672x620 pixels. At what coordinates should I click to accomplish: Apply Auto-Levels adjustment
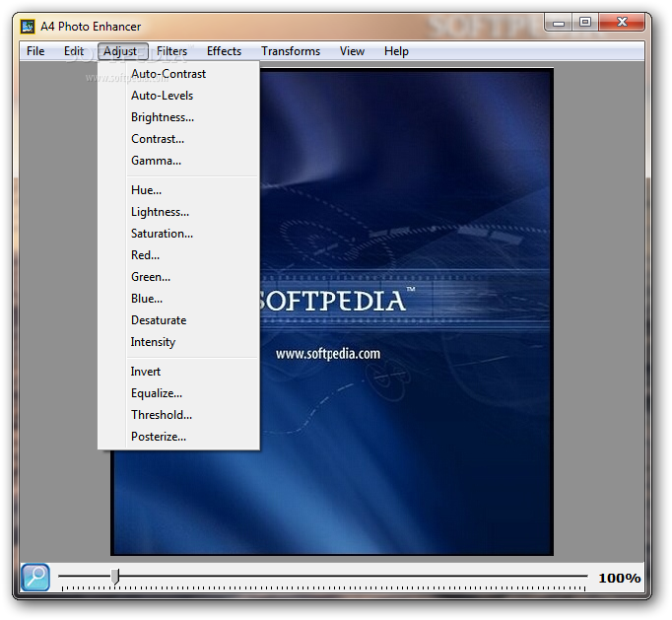click(x=179, y=96)
